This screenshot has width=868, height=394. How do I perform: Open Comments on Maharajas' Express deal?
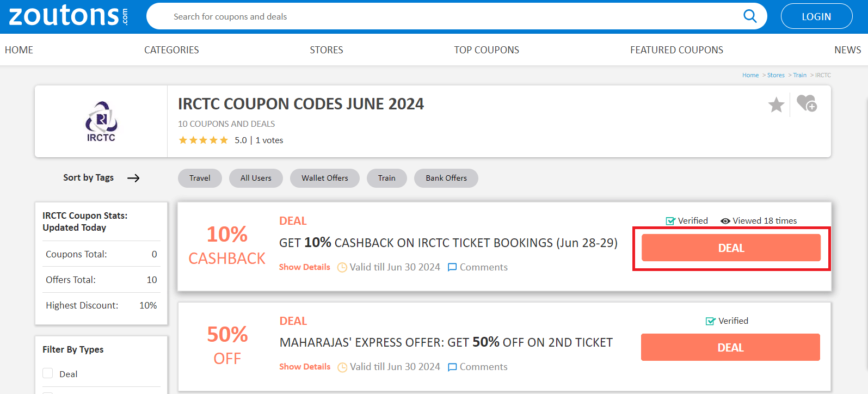[x=484, y=367]
